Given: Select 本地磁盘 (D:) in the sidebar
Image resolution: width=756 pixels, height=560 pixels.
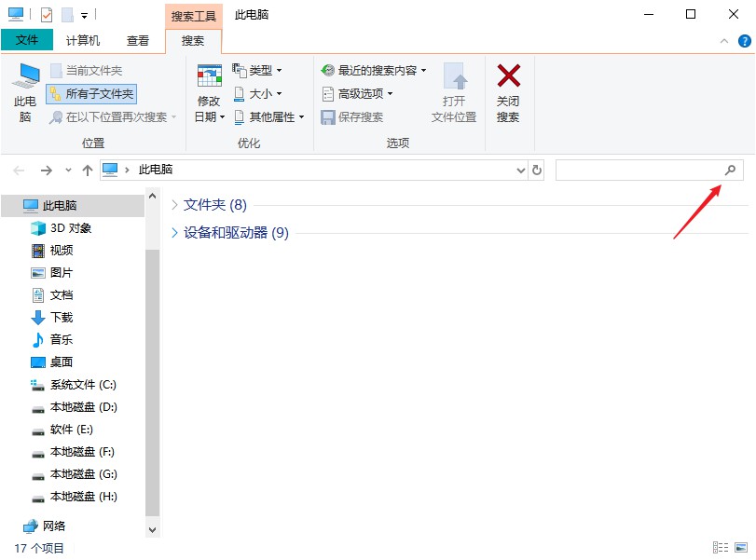Looking at the screenshot, I should [x=77, y=407].
